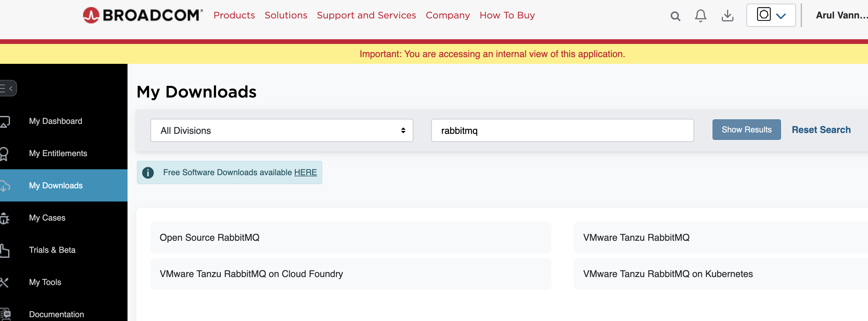Click the info icon in the free downloads banner
The height and width of the screenshot is (321, 868).
coord(148,173)
